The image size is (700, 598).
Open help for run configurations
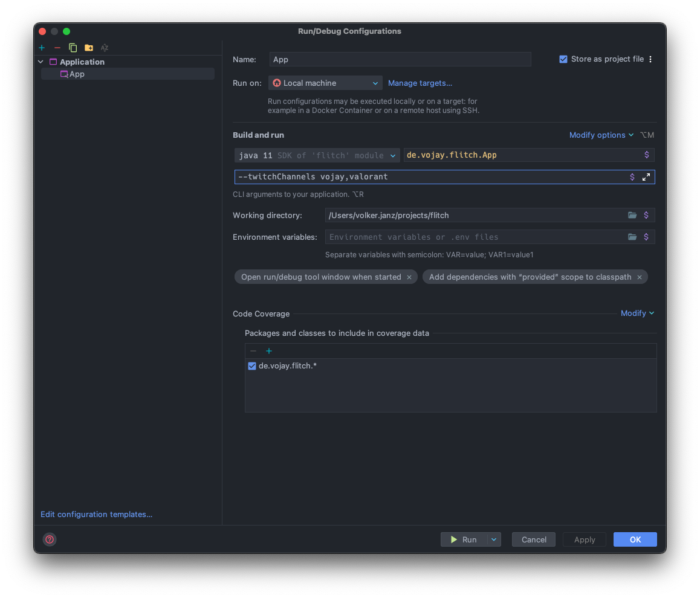pos(49,539)
